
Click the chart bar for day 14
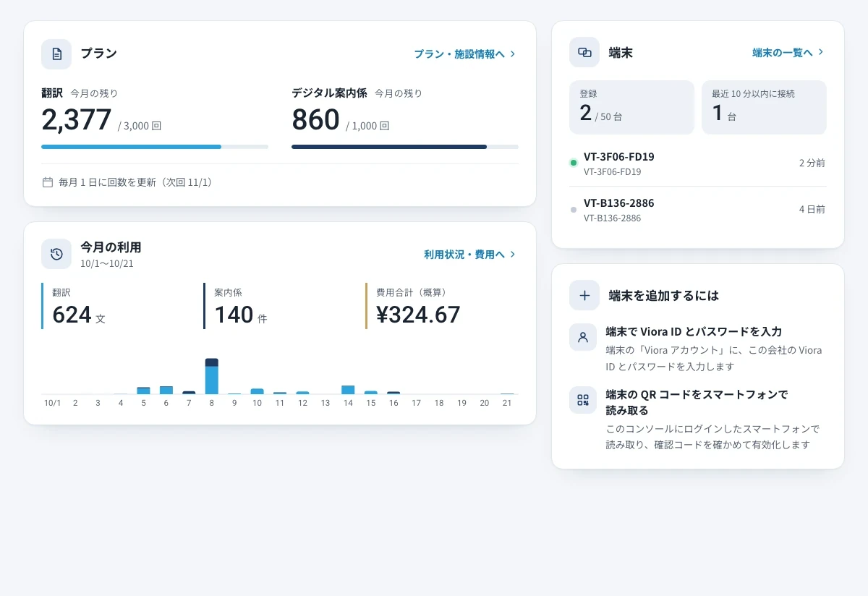[x=348, y=390]
